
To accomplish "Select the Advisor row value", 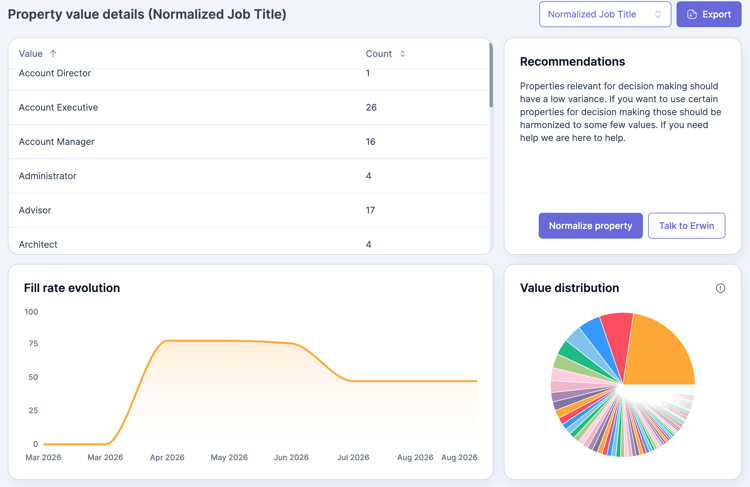I will [35, 210].
